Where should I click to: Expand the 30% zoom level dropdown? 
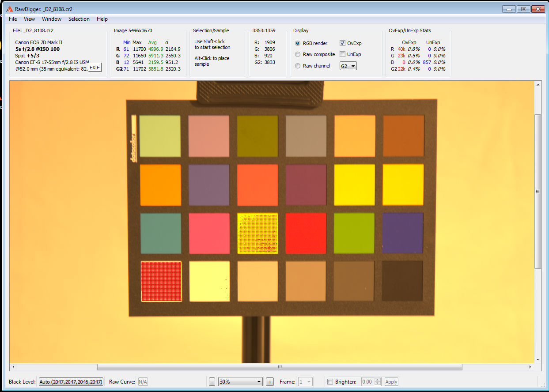[x=240, y=382]
